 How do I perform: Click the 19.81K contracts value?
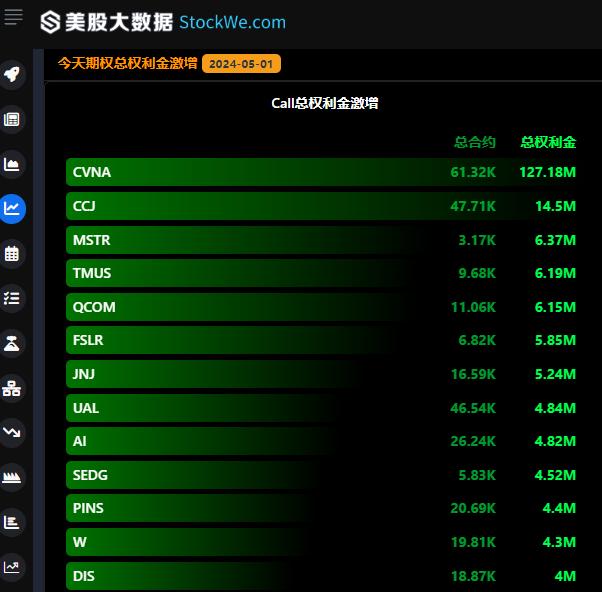[473, 542]
